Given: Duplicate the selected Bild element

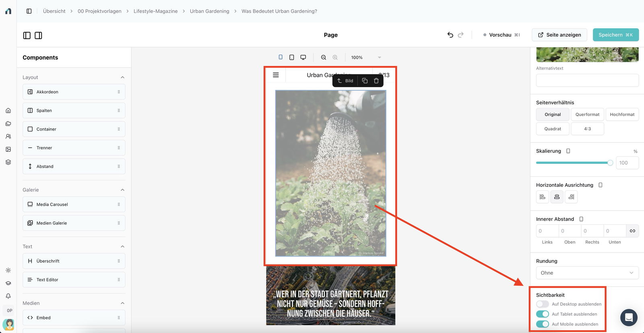Looking at the screenshot, I should [x=365, y=81].
